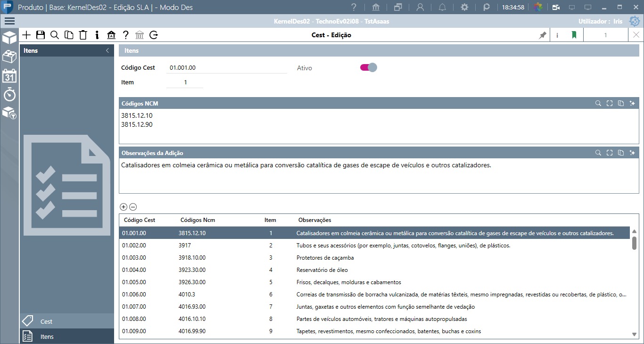The height and width of the screenshot is (344, 644).
Task: Click the pin icon near record counter
Action: tap(543, 35)
